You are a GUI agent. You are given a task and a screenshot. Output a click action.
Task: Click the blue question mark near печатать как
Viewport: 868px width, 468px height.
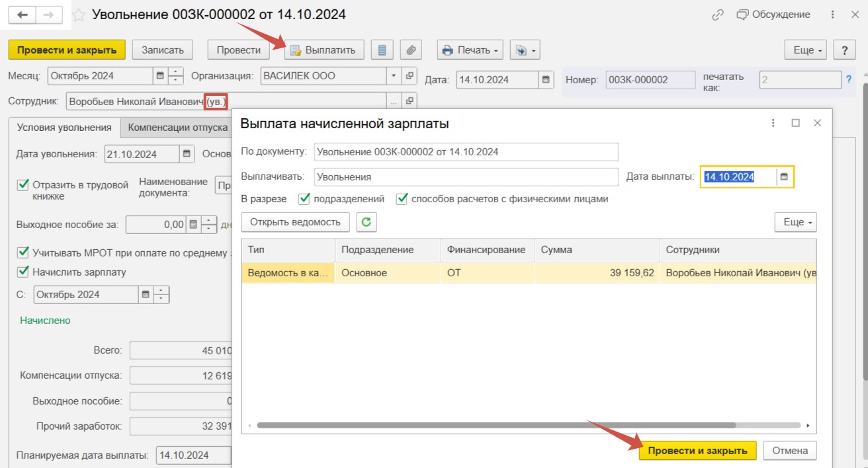(849, 80)
